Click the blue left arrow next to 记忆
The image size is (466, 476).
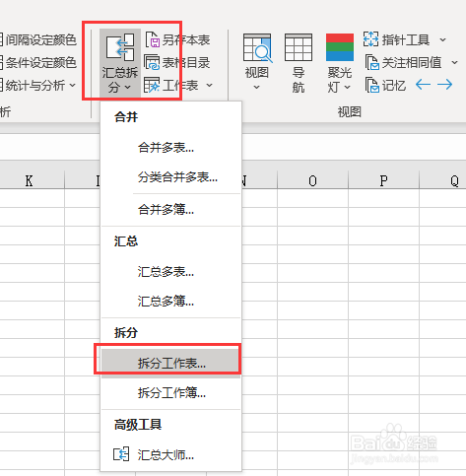[423, 85]
